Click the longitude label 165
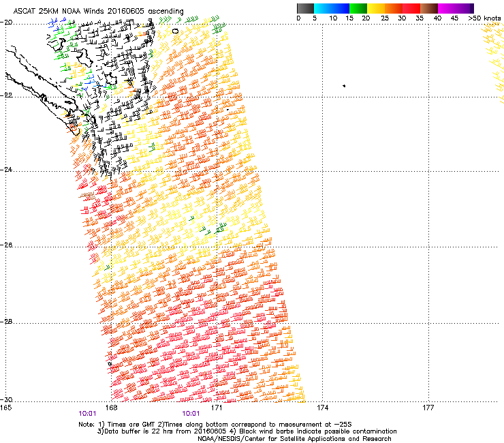The height and width of the screenshot is (443, 504). [x=5, y=408]
